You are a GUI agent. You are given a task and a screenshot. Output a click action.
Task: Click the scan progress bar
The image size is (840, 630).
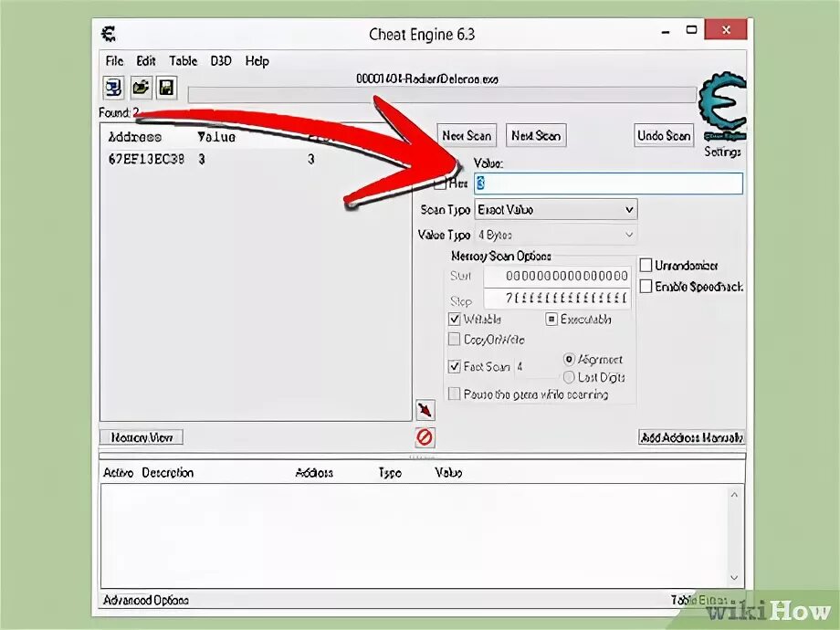click(442, 95)
